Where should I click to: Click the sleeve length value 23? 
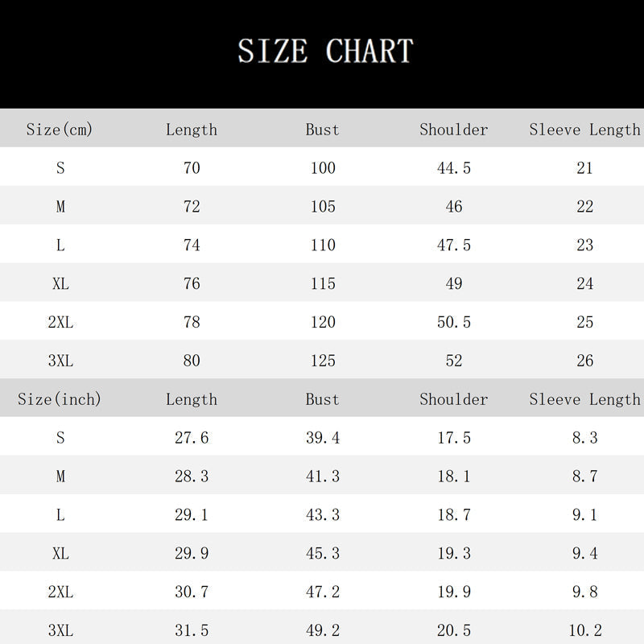[x=585, y=246]
